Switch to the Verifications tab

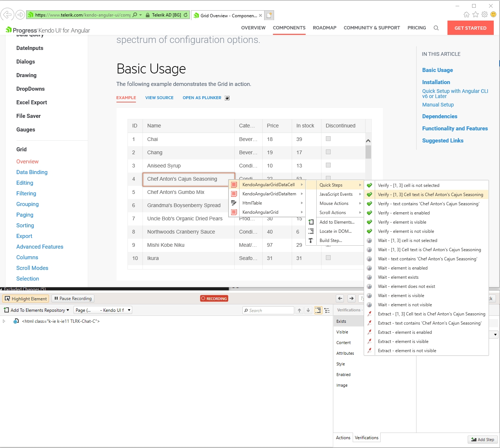(366, 438)
